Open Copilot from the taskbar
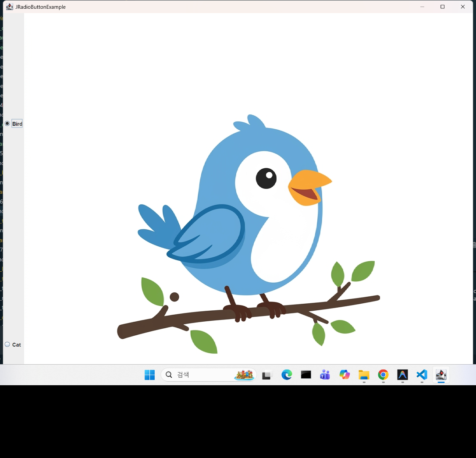The image size is (476, 458). pyautogui.click(x=345, y=375)
